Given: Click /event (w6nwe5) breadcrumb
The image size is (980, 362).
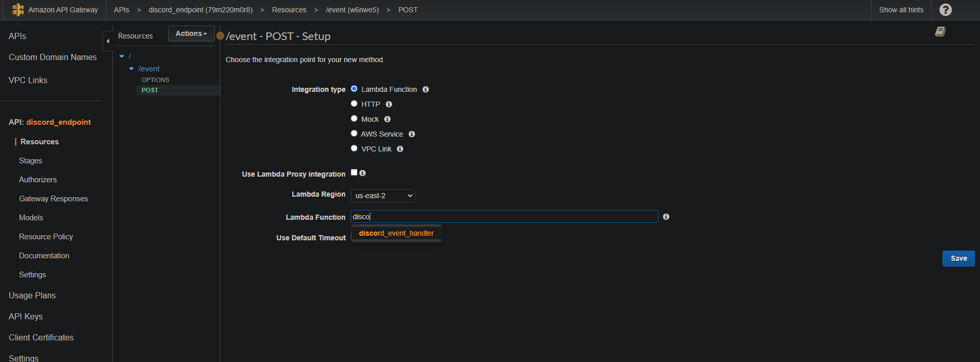Looking at the screenshot, I should [x=352, y=10].
